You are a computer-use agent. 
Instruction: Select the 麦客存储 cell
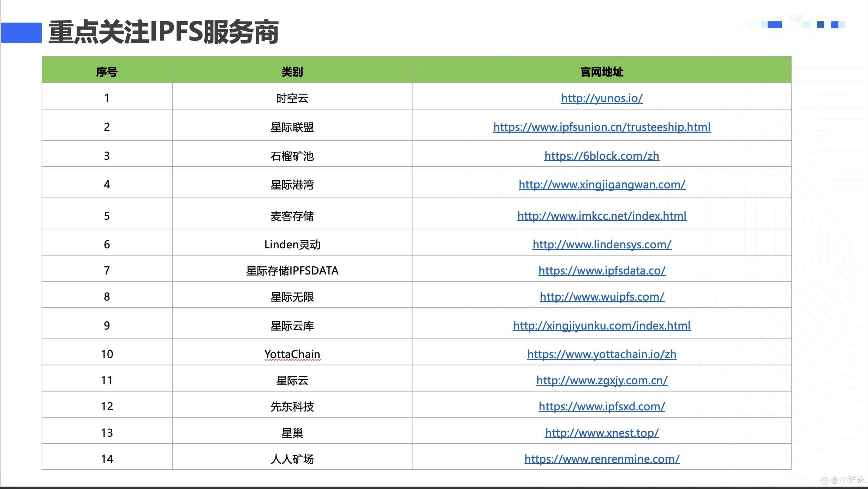coord(292,213)
